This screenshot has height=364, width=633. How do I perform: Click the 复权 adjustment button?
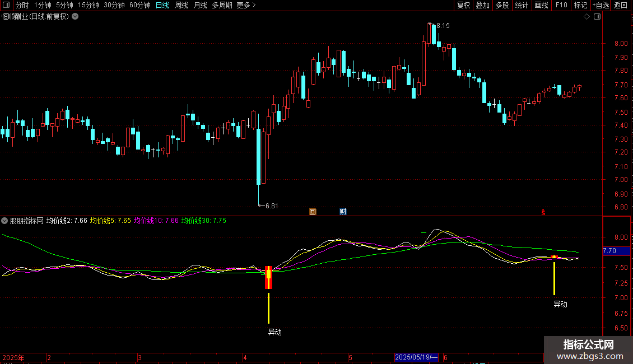463,5
